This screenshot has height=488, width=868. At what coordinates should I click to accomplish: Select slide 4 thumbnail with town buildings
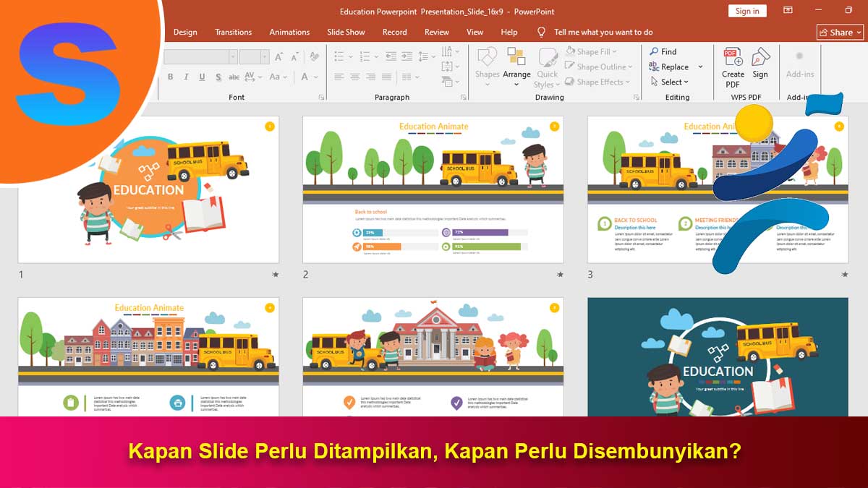click(148, 357)
